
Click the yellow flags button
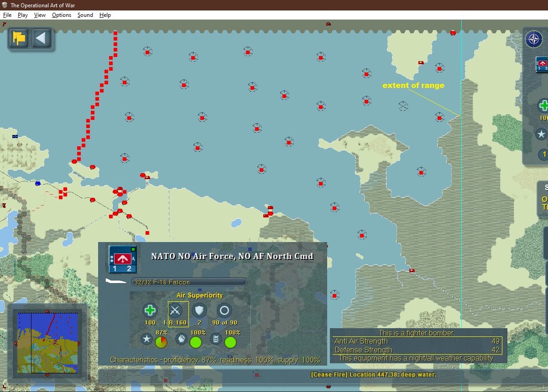point(19,38)
